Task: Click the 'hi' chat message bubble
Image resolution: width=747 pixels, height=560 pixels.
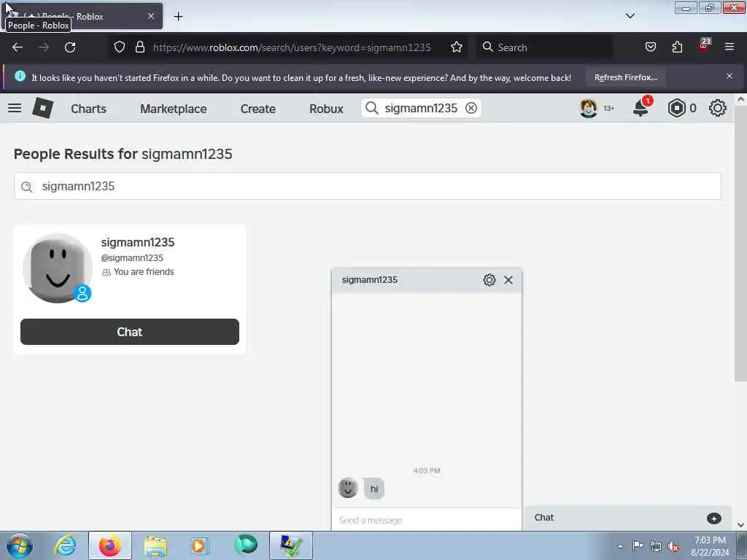Action: (x=374, y=489)
